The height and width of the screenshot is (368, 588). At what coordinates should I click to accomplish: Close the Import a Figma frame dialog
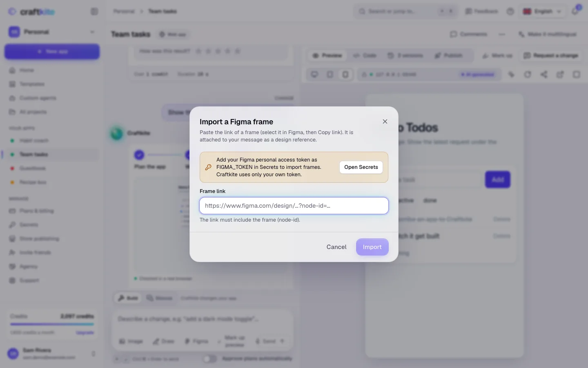pyautogui.click(x=385, y=121)
